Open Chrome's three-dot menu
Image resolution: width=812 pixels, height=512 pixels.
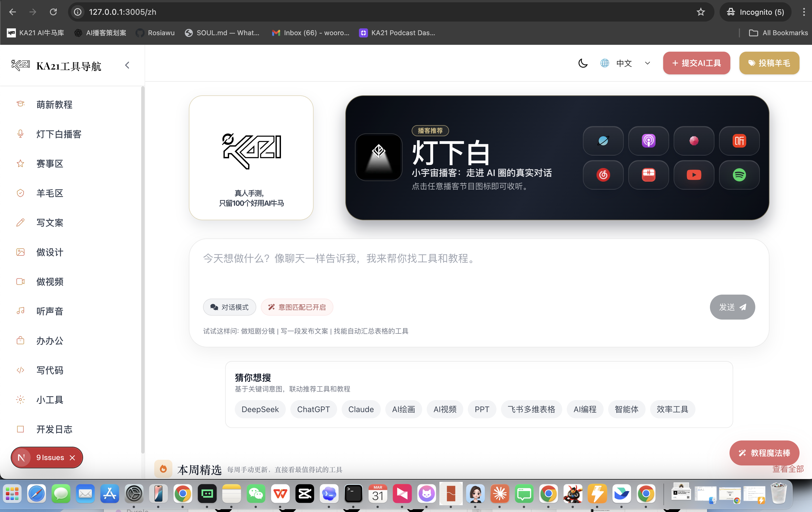point(804,12)
